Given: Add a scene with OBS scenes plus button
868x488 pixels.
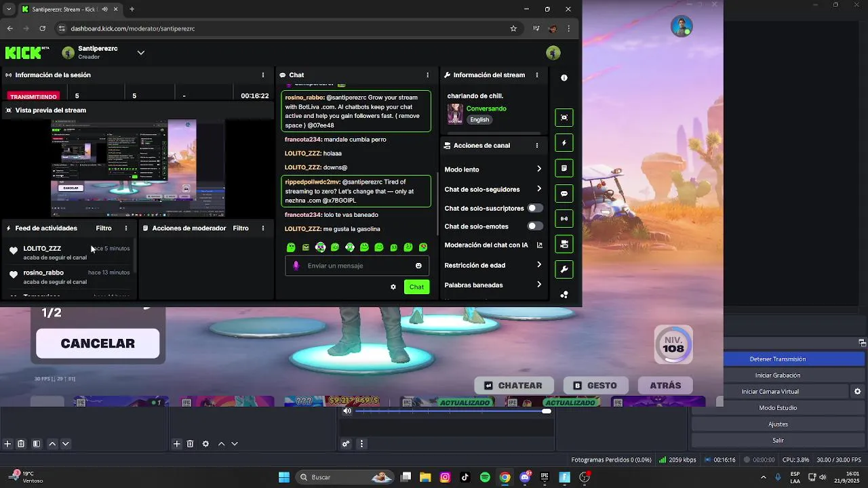Looking at the screenshot, I should tap(7, 444).
